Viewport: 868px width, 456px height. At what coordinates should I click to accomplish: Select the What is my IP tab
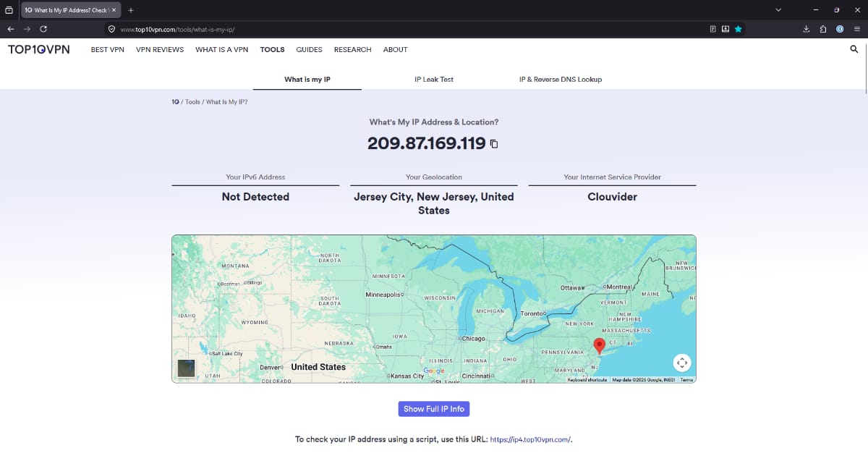[x=307, y=79]
